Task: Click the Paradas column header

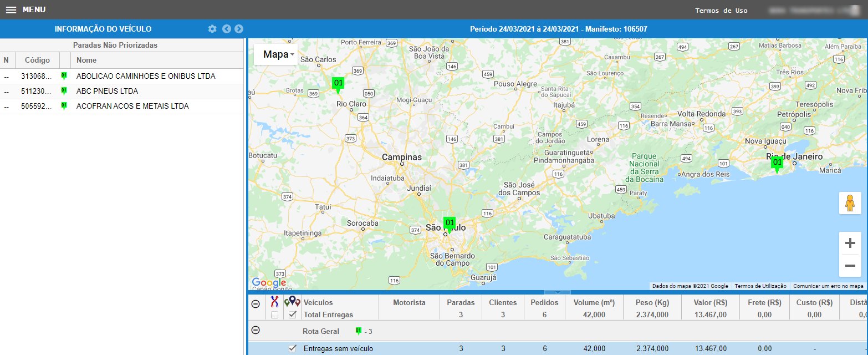Action: pyautogui.click(x=461, y=302)
